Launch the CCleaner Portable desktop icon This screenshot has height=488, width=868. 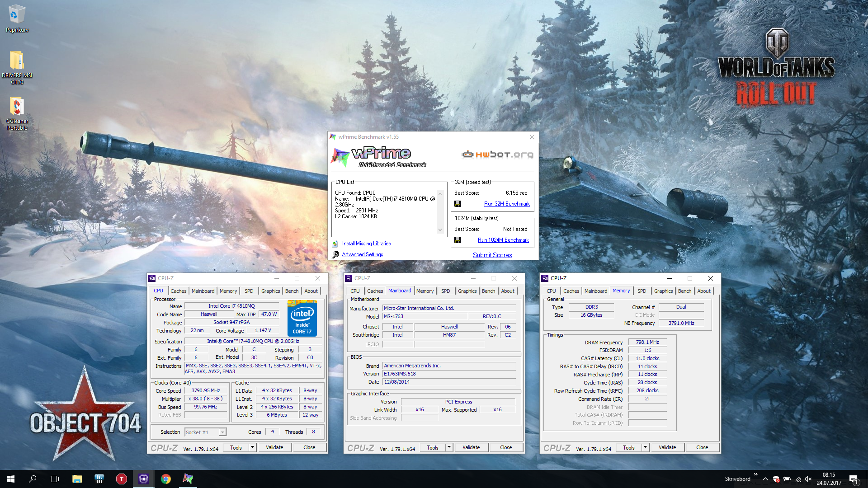coord(17,113)
